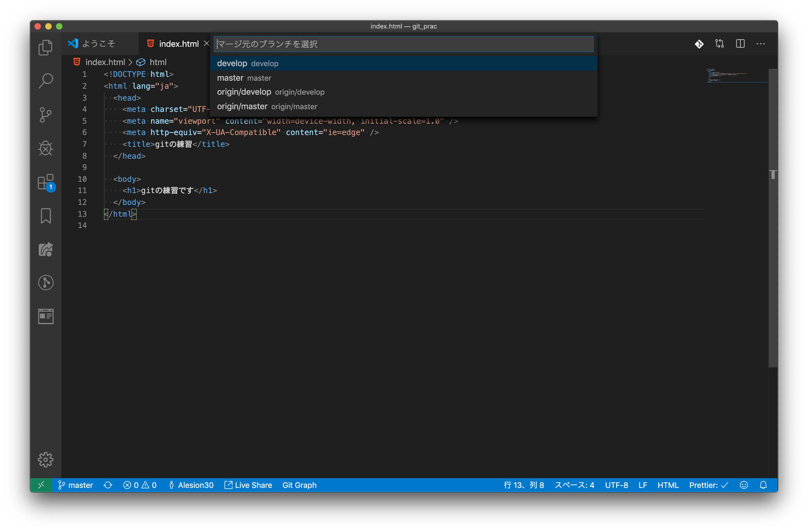808x532 pixels.
Task: Choose origin/master branch in merge list
Action: pos(403,107)
